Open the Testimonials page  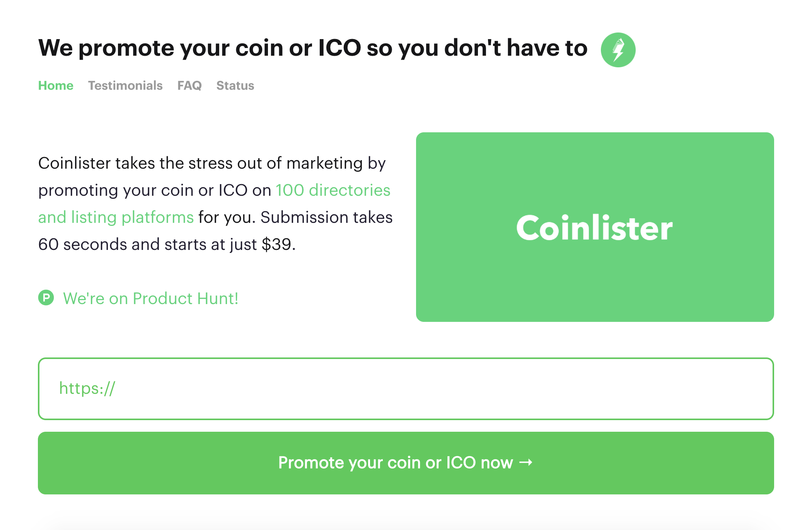(x=125, y=85)
